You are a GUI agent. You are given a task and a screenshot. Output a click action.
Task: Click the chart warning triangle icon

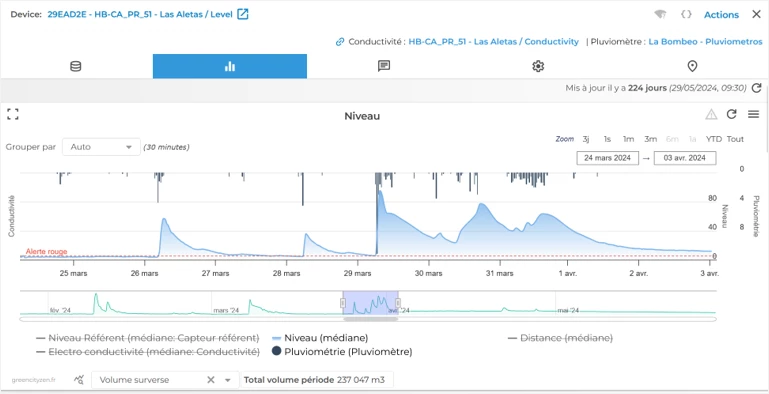[711, 114]
